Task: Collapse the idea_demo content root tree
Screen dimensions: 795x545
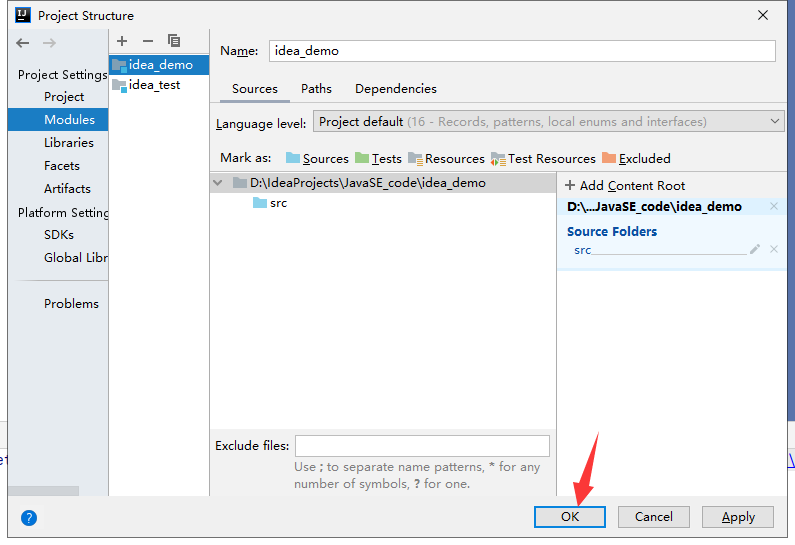Action: tap(218, 183)
